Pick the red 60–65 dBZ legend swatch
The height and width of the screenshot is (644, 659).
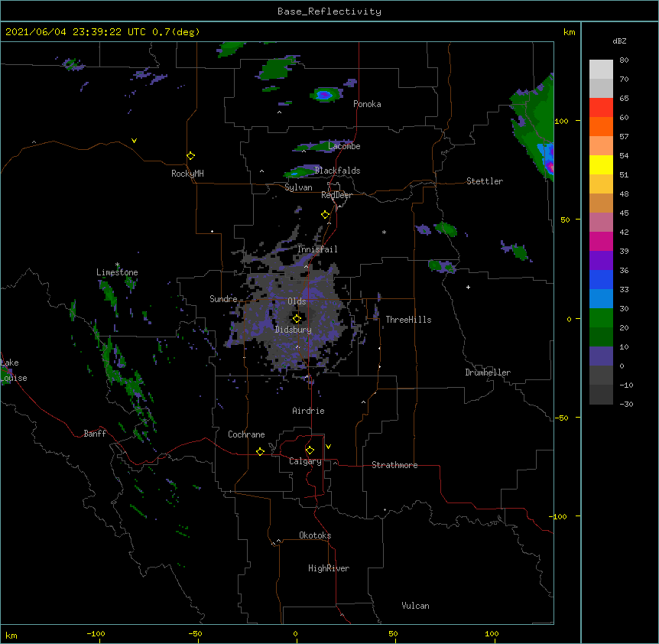601,108
